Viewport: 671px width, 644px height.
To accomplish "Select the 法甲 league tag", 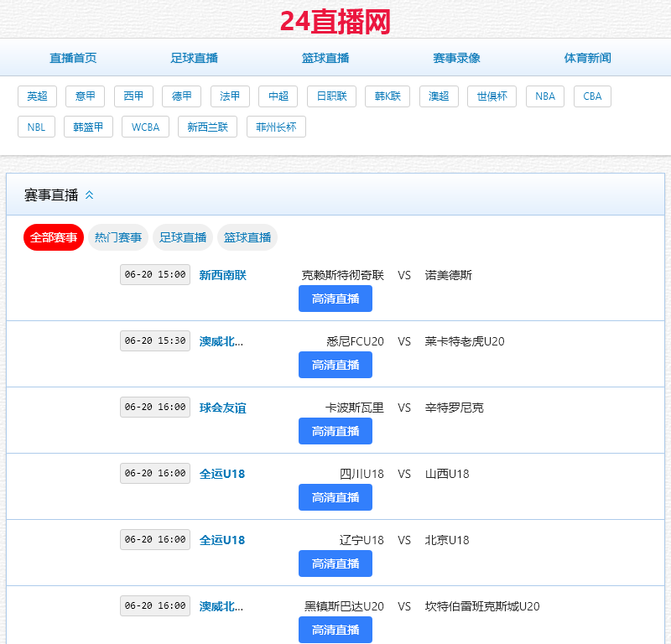I will pyautogui.click(x=230, y=96).
